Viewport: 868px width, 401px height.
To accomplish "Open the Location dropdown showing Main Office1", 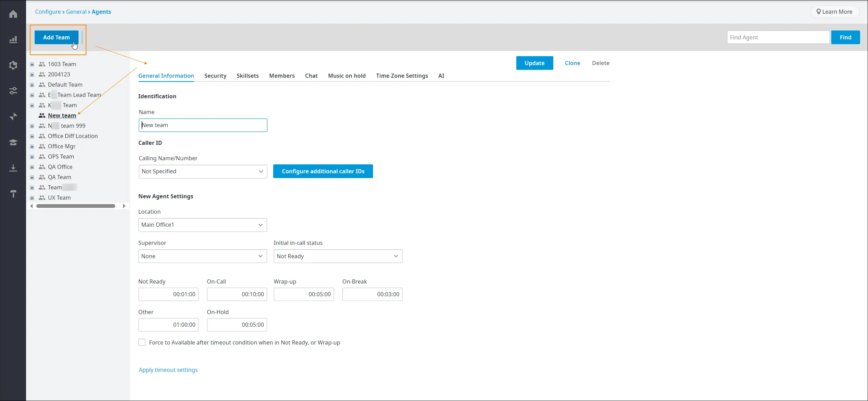I will pos(203,225).
